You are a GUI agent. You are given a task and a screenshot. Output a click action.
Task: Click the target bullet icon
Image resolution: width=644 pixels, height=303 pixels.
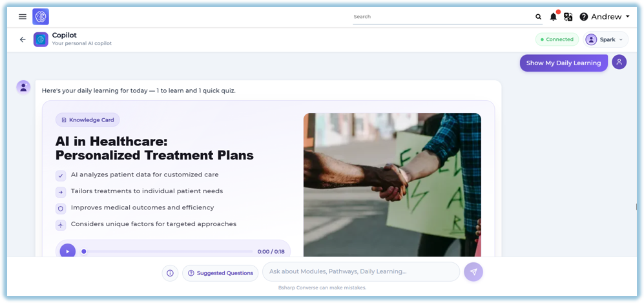point(61,225)
